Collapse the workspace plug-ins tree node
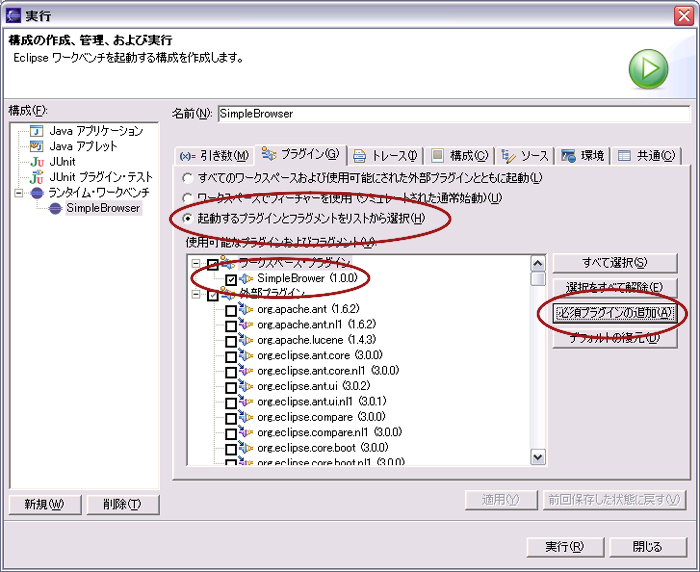 pyautogui.click(x=196, y=263)
